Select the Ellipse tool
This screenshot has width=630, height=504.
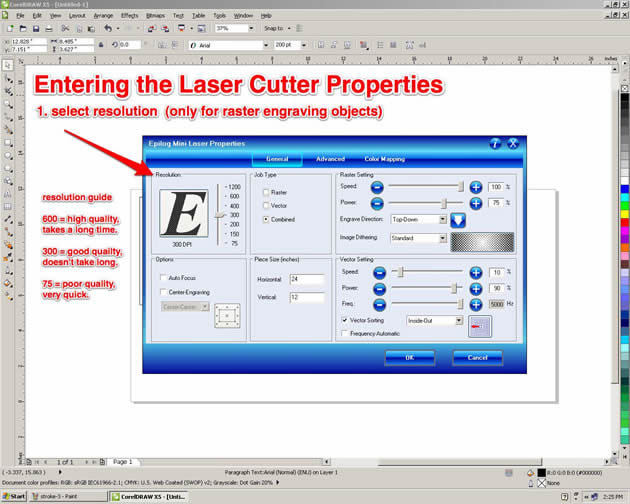point(8,156)
